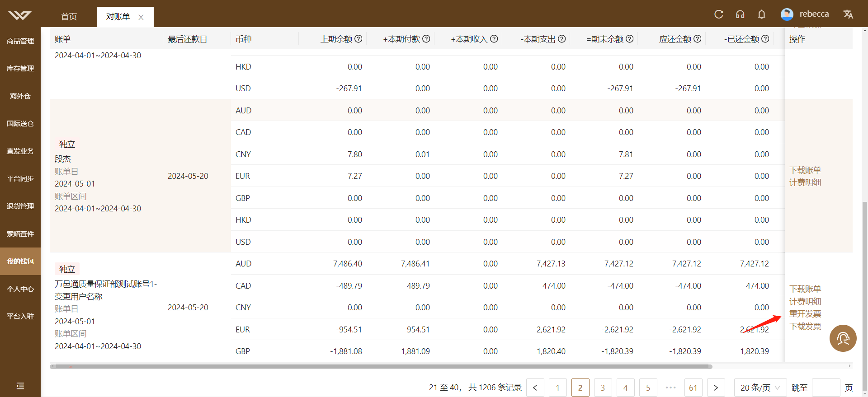Show help for =期末余额
This screenshot has width=868, height=397.
(630, 39)
